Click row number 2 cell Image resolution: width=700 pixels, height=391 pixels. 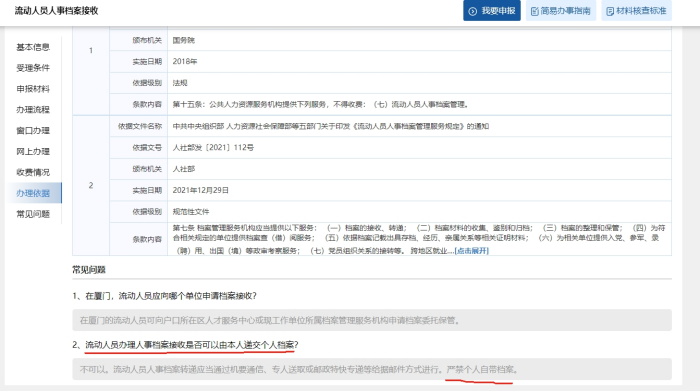[91, 185]
